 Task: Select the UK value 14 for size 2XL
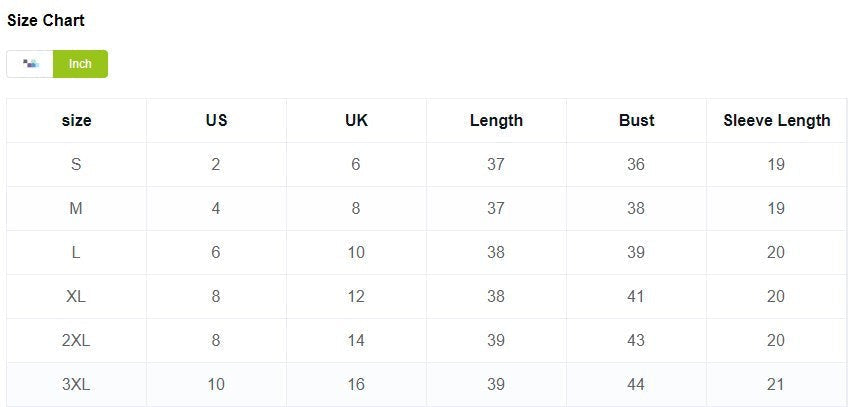tap(356, 340)
